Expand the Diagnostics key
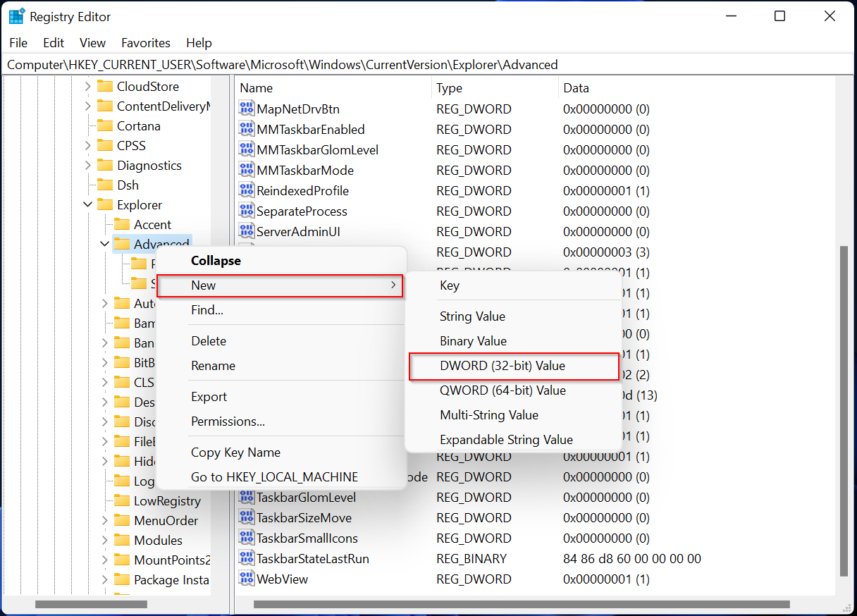857x616 pixels. [x=87, y=165]
